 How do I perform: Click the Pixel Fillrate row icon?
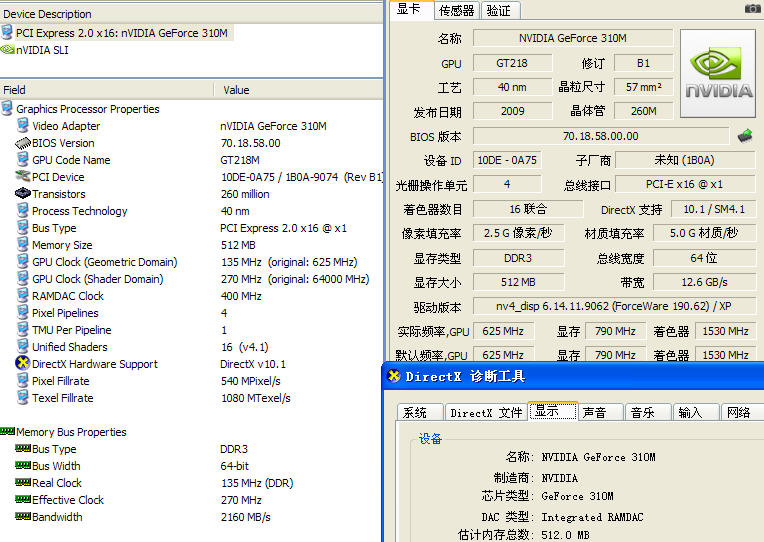click(22, 381)
